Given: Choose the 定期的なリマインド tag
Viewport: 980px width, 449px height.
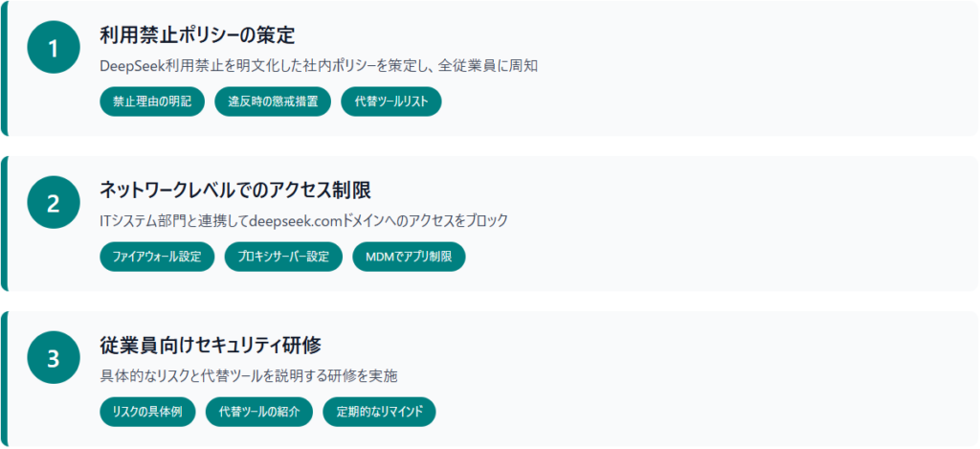Looking at the screenshot, I should 379,413.
